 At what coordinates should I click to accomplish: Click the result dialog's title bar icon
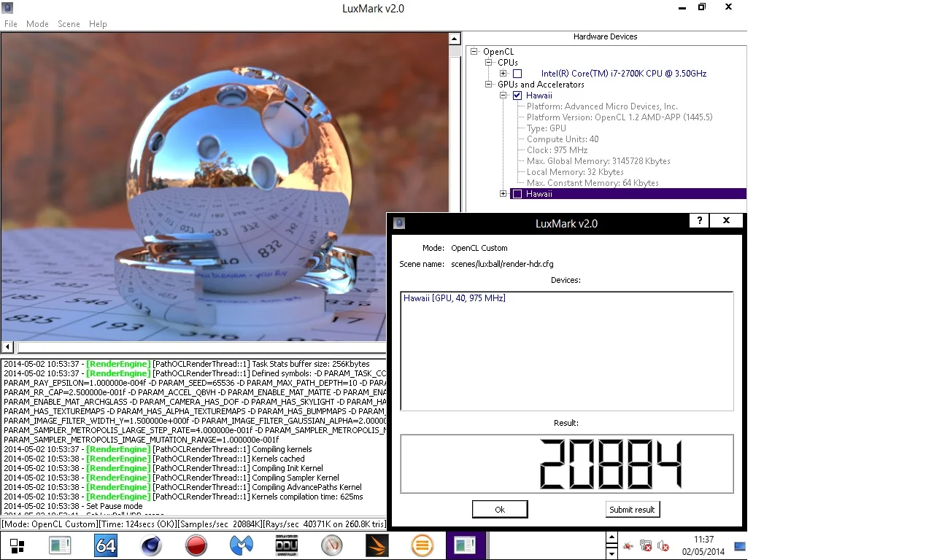click(x=399, y=223)
